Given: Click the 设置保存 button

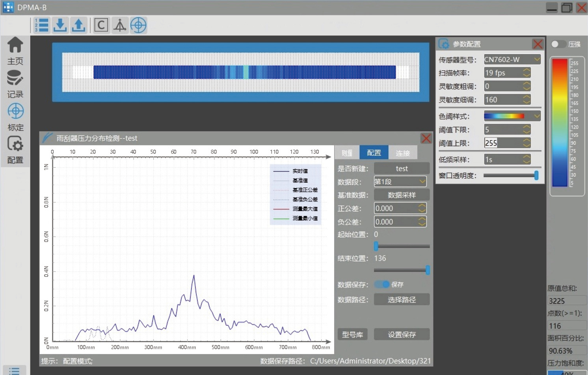Looking at the screenshot, I should pos(402,334).
